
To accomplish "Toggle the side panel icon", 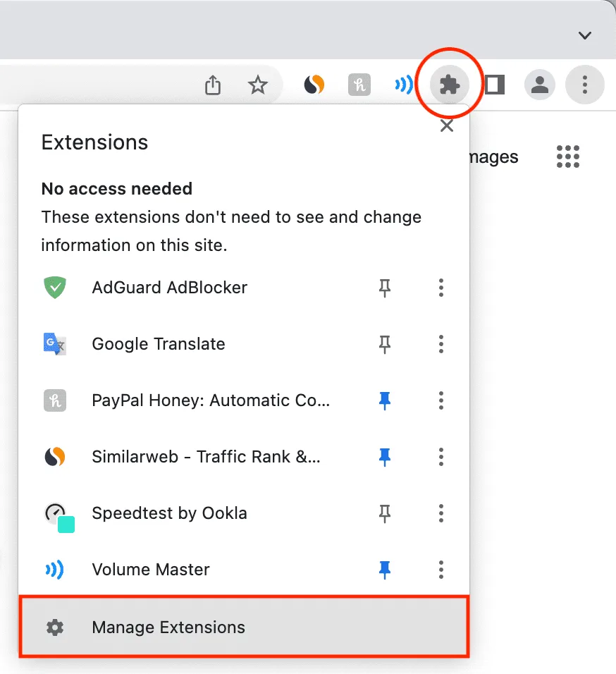I will pyautogui.click(x=495, y=85).
